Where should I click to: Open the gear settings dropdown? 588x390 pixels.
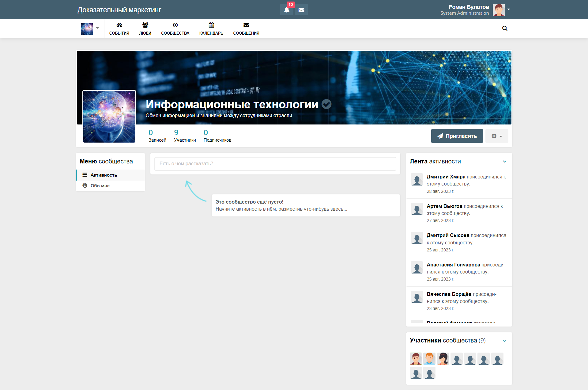(496, 136)
